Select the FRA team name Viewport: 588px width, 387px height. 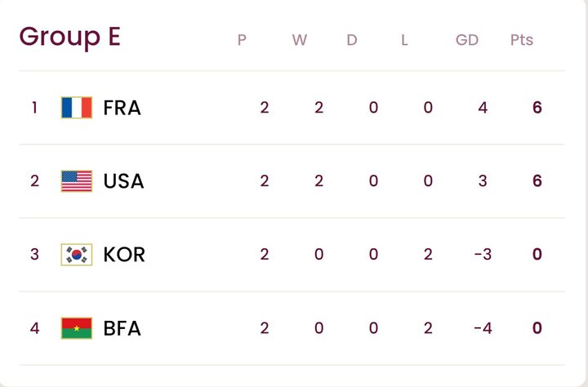122,108
